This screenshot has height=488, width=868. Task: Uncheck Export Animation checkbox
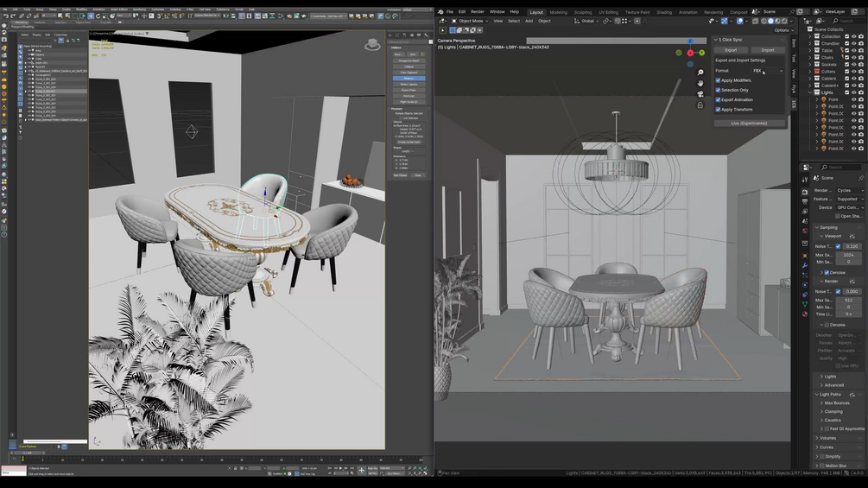coord(718,99)
